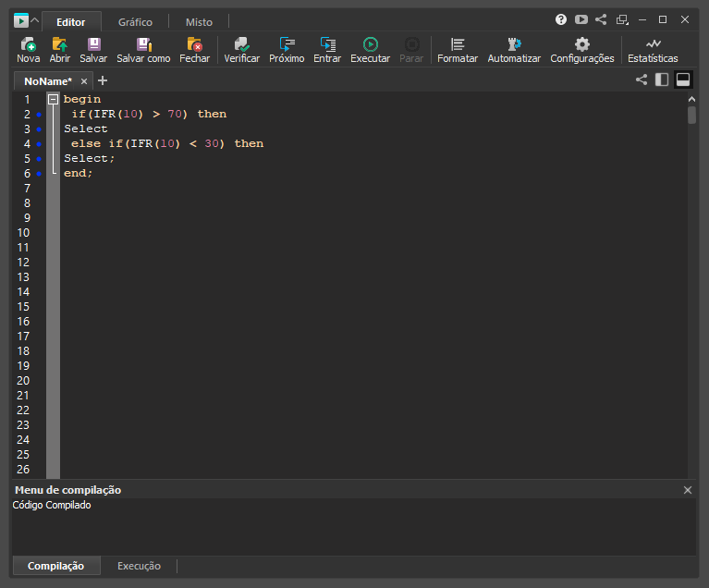Click 'Select;' on line 5
Viewport: 709px width, 588px height.
(x=89, y=158)
